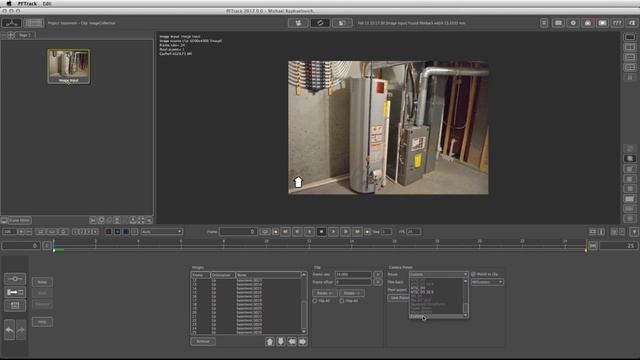Click the arrow button next to Frame rate

(378, 274)
